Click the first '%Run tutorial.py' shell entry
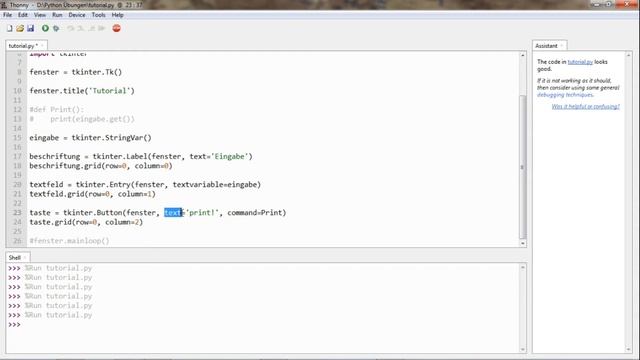 coord(58,268)
